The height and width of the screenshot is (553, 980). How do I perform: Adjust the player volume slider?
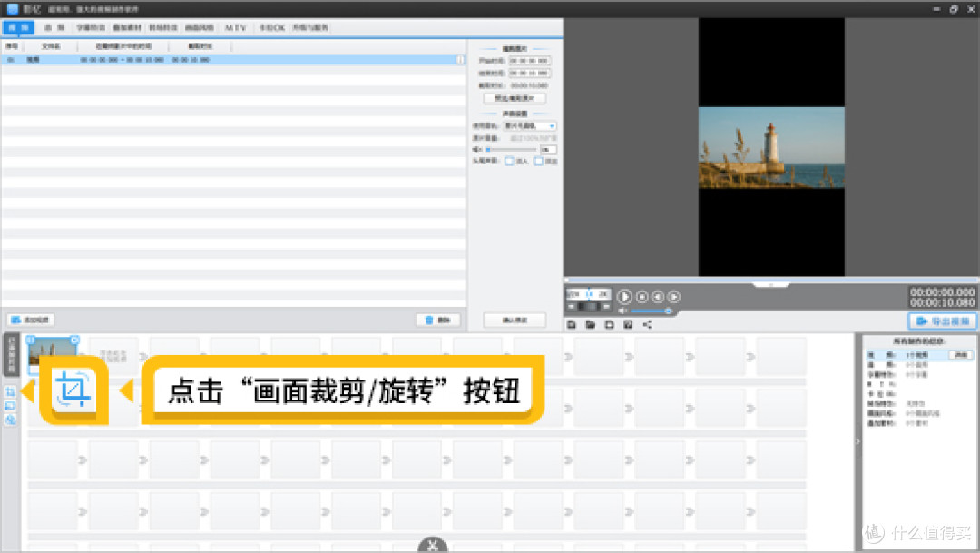point(652,311)
